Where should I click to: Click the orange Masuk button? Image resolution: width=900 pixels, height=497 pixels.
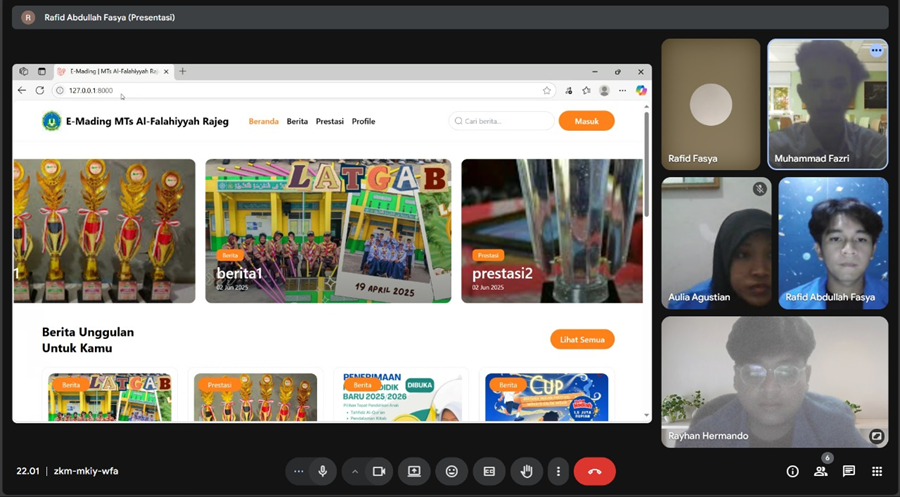(587, 121)
